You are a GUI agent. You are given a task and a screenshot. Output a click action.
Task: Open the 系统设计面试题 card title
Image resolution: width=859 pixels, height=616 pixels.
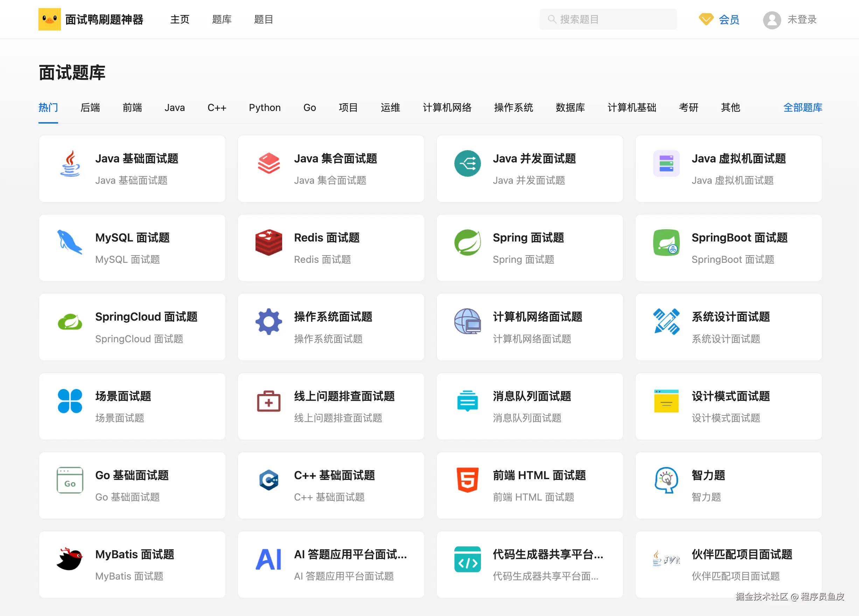730,317
